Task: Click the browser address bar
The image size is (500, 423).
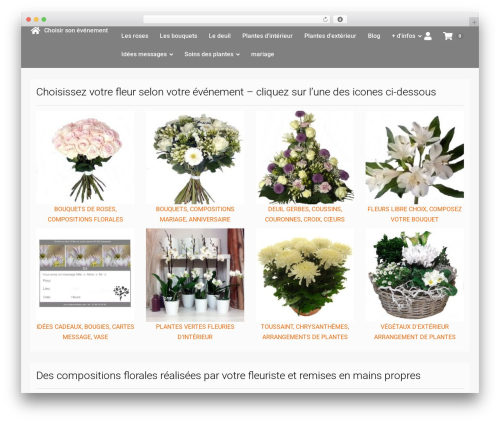Action: point(236,19)
